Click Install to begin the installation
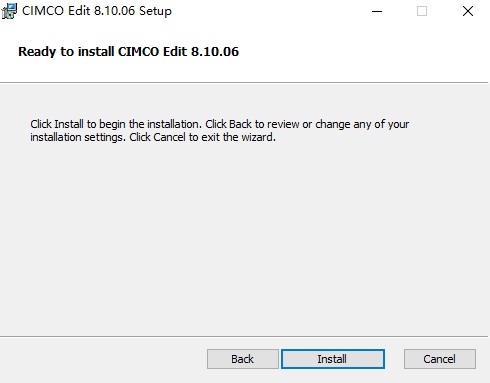 click(333, 359)
